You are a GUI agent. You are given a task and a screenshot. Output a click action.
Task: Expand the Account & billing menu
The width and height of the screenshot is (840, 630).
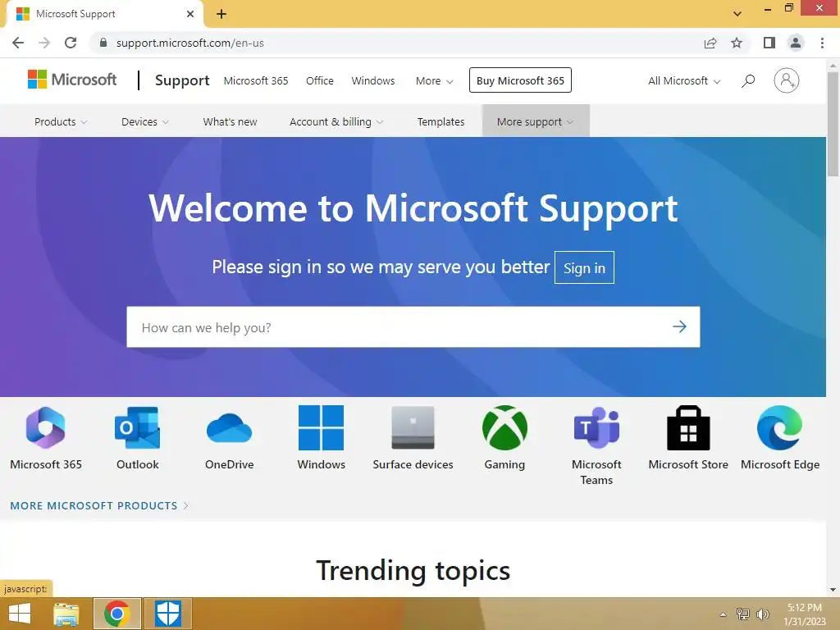click(336, 121)
